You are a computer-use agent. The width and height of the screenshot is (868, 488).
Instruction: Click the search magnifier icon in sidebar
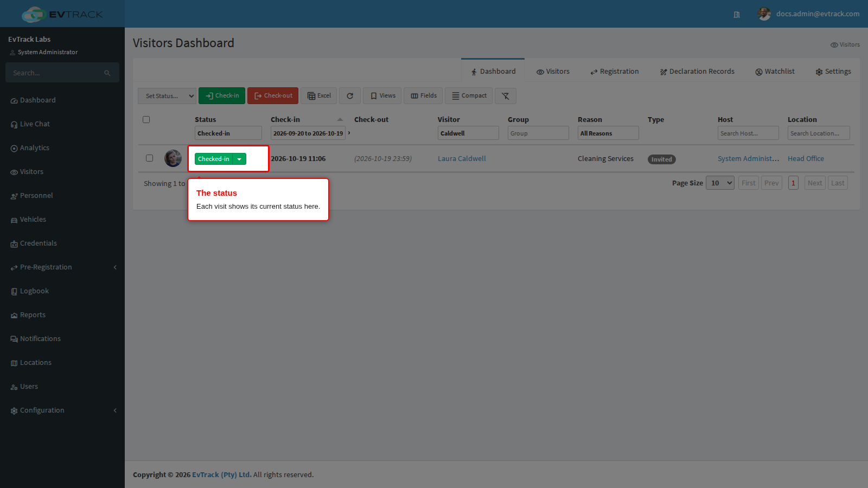click(x=107, y=73)
